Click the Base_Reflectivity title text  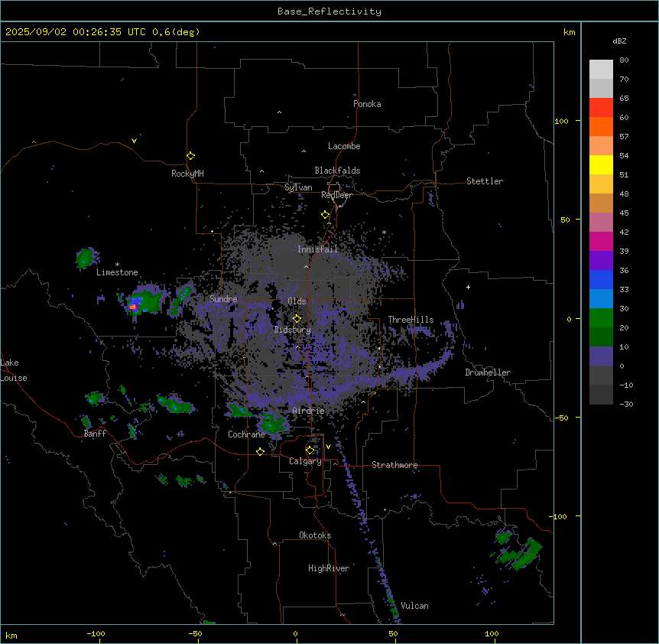tap(329, 11)
